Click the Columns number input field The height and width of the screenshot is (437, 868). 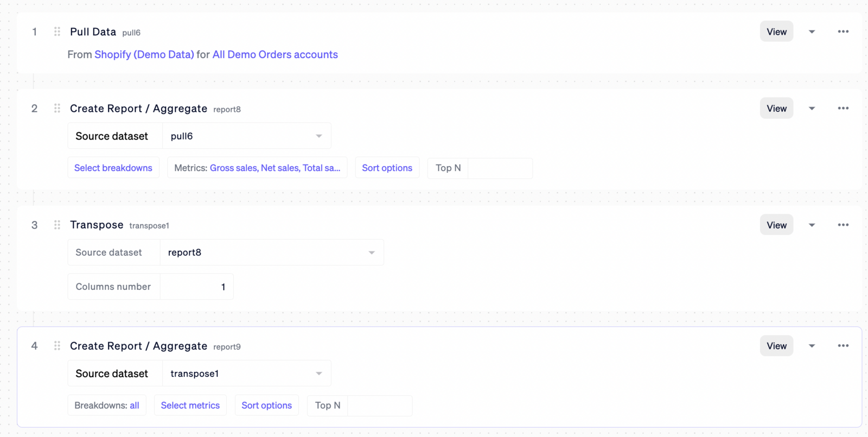196,287
